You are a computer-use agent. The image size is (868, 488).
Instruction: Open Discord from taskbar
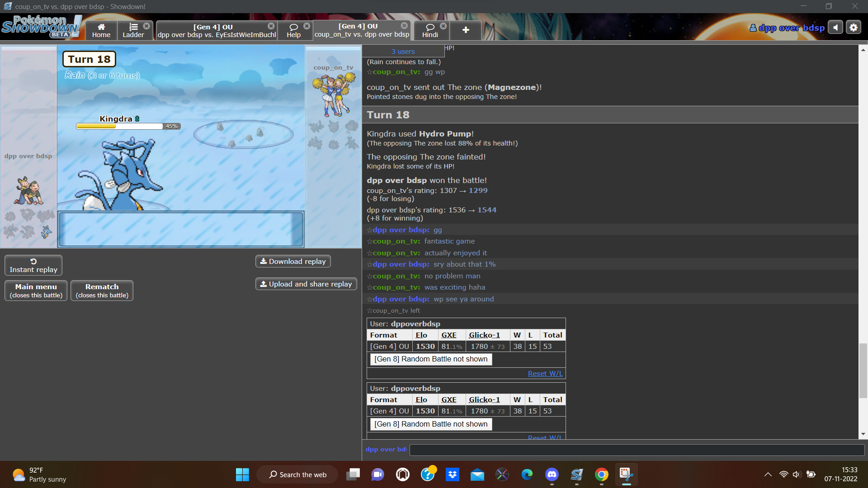pyautogui.click(x=552, y=474)
